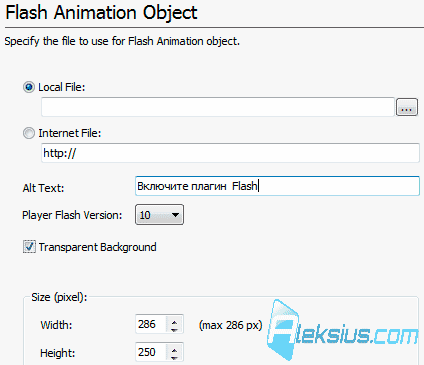Click inside the Local File path field
Image resolution: width=424 pixels, height=365 pixels.
[218, 107]
